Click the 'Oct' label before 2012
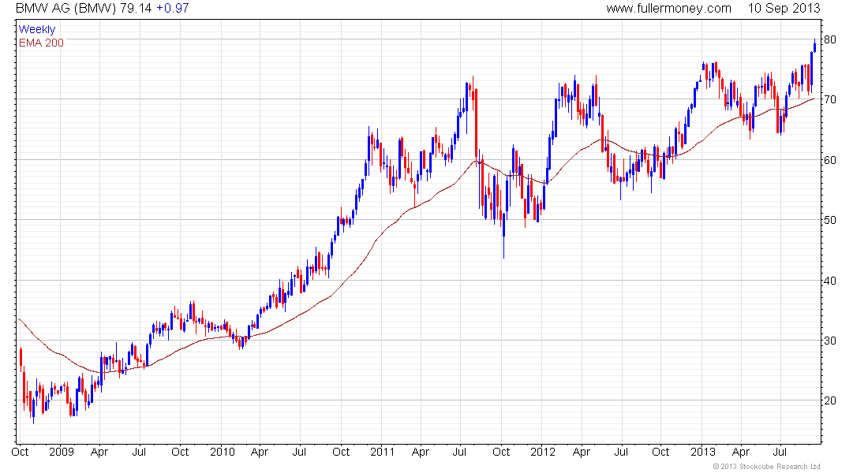 click(x=501, y=452)
